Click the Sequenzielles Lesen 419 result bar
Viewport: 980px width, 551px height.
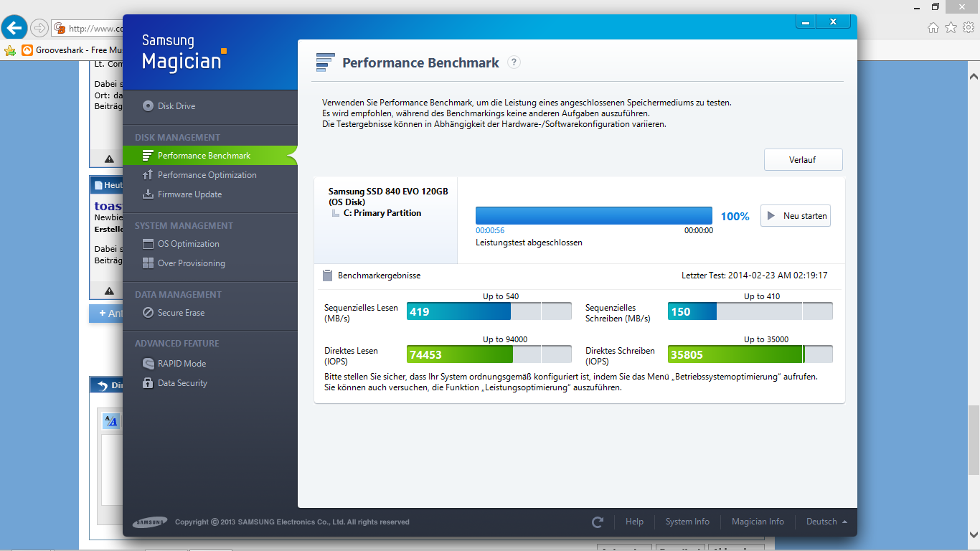[x=489, y=311]
